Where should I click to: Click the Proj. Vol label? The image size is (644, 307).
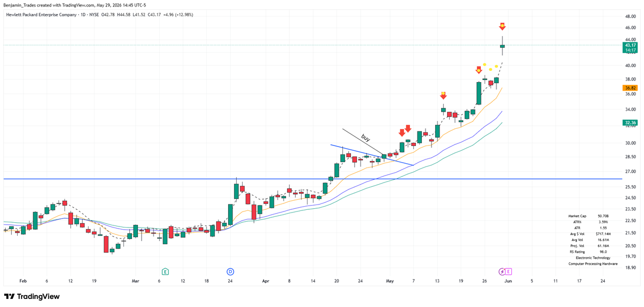577,246
